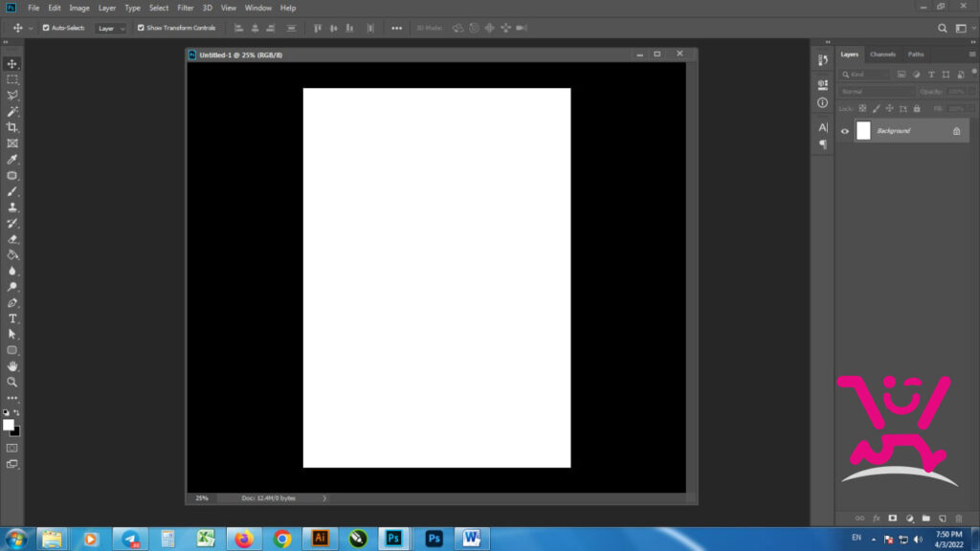Select the Dodge tool
The width and height of the screenshot is (980, 551).
coord(11,287)
